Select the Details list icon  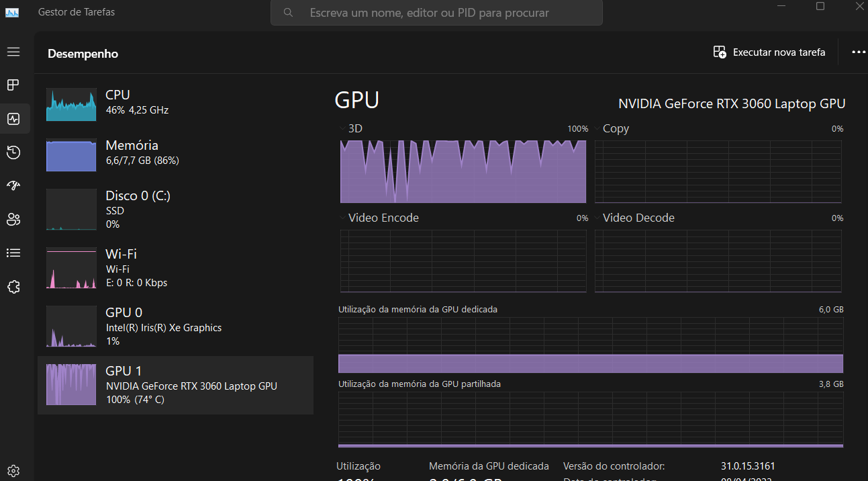(13, 253)
